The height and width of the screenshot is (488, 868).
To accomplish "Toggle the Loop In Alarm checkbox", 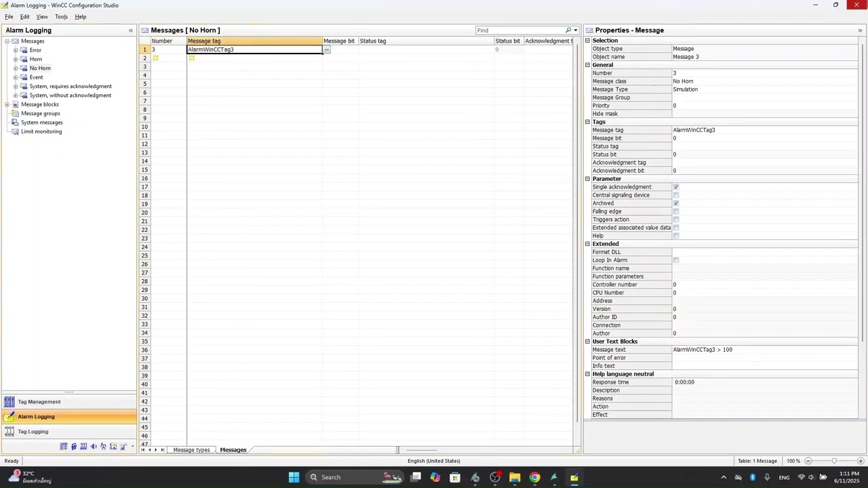I will (676, 260).
